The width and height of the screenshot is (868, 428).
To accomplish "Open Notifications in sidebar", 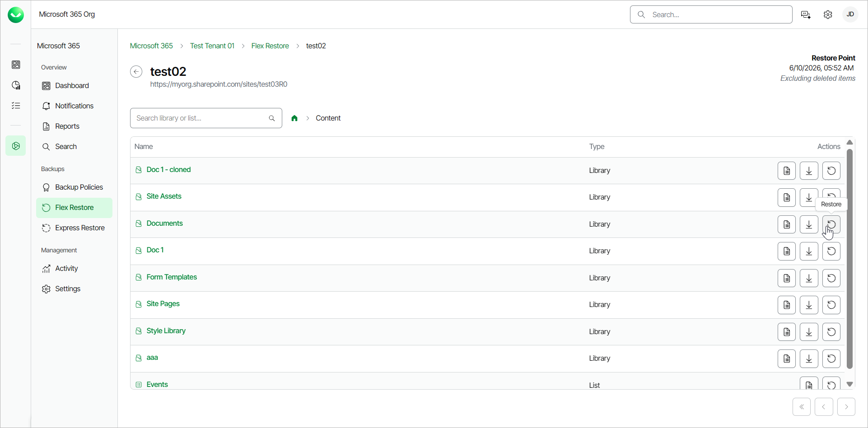I will 74,106.
